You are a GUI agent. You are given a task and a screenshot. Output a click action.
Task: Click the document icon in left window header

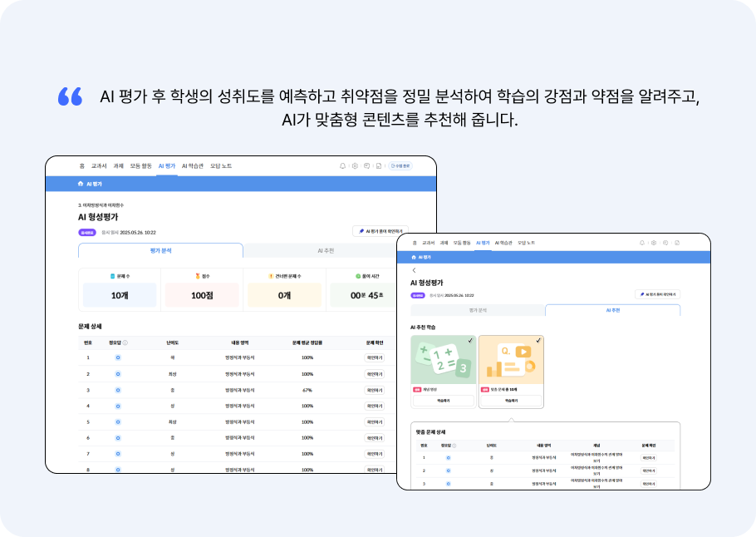click(379, 166)
